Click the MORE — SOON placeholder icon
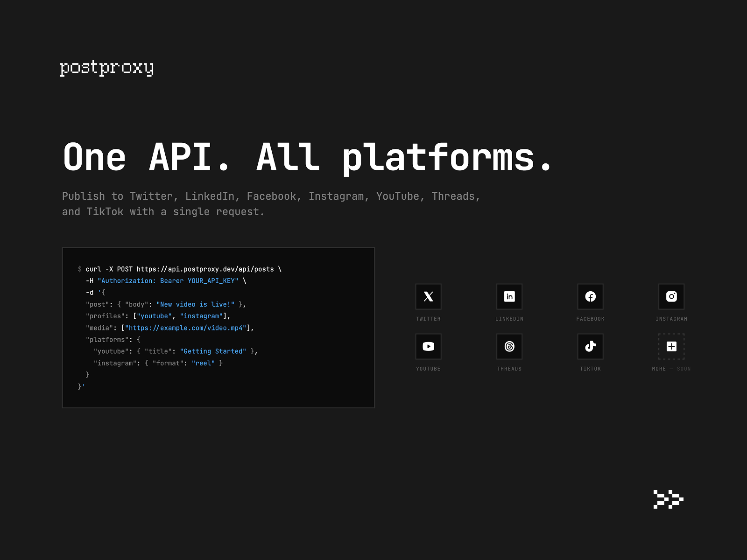 [671, 346]
